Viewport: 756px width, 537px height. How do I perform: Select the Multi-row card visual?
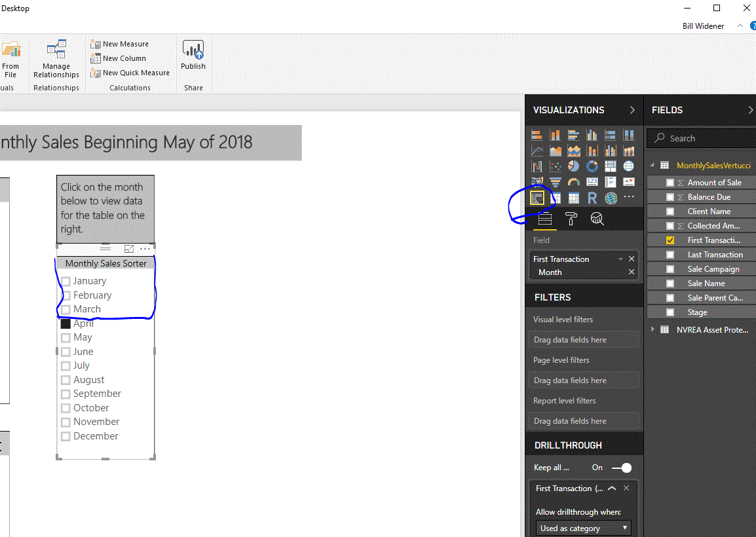tap(610, 182)
